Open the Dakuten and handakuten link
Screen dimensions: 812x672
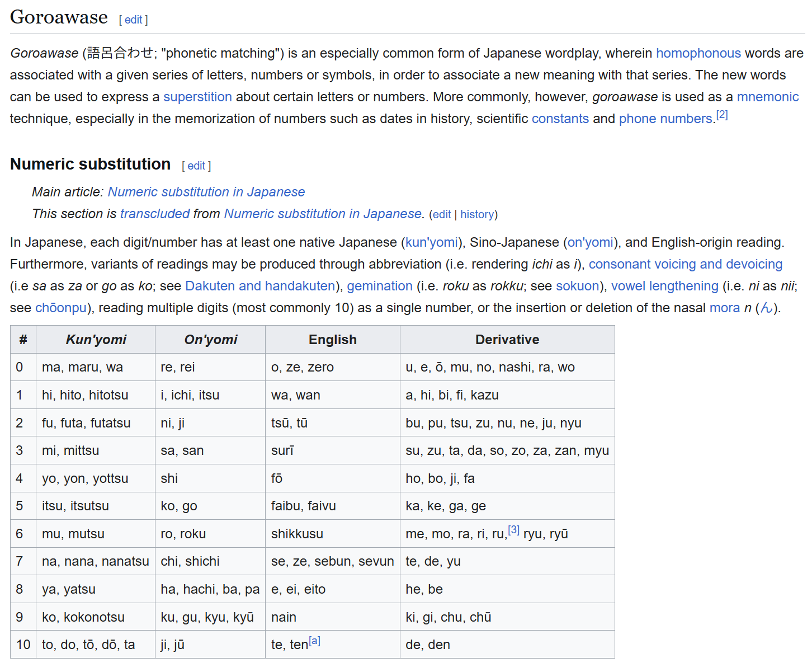click(260, 286)
